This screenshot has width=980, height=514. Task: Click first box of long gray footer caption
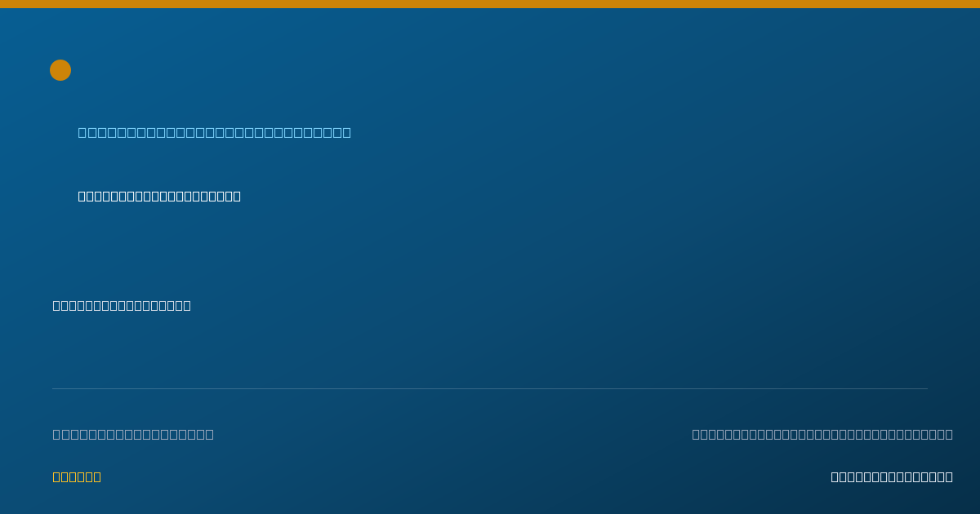pyautogui.click(x=697, y=434)
